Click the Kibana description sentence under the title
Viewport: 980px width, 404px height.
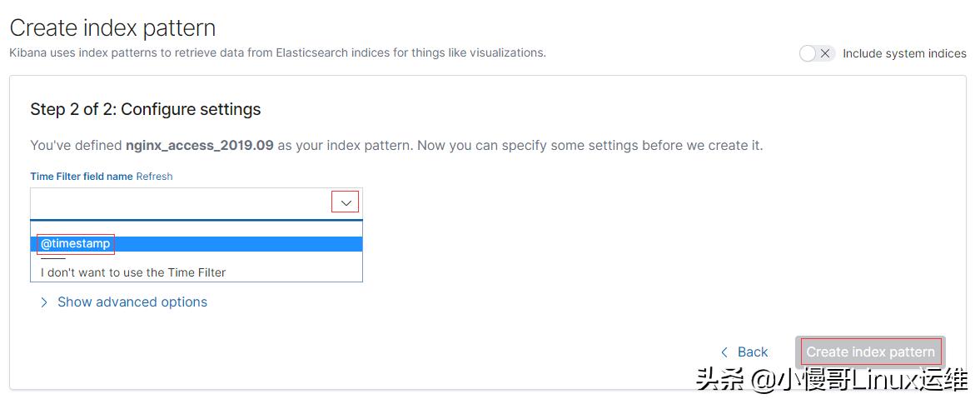tap(277, 52)
